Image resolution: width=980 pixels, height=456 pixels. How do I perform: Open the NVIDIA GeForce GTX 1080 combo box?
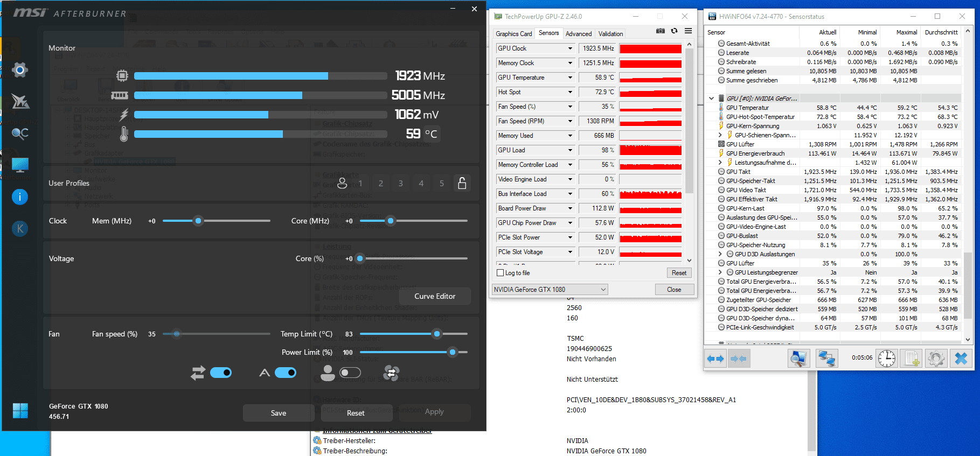pos(550,290)
